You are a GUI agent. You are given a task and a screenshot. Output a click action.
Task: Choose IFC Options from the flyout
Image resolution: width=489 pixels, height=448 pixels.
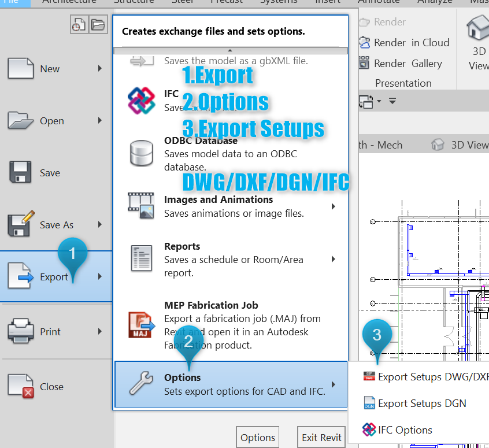(x=405, y=430)
